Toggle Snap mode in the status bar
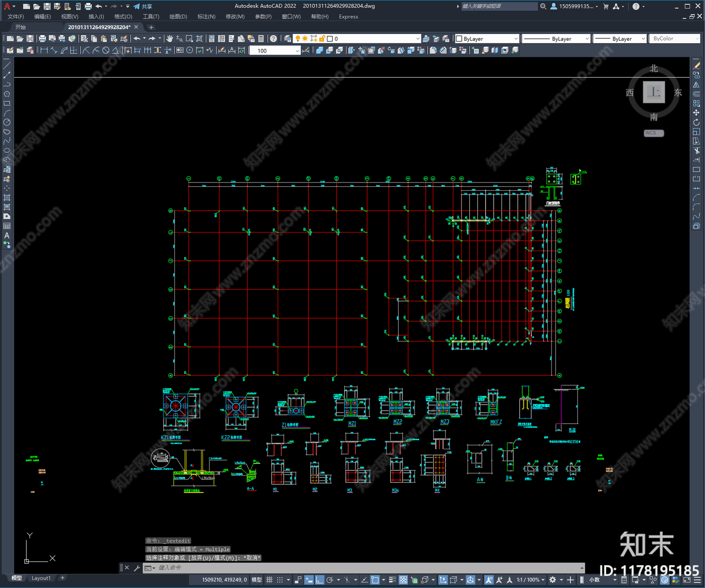 tap(280, 580)
